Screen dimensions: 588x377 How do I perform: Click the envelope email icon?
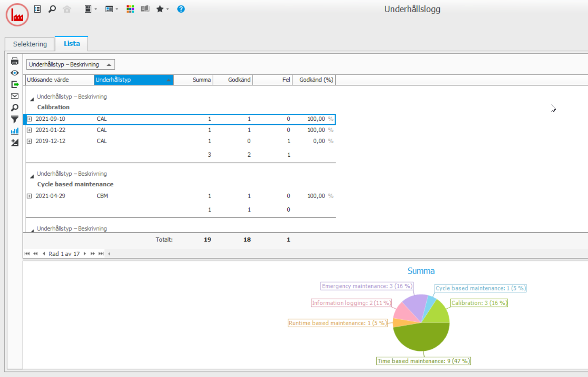click(x=15, y=96)
